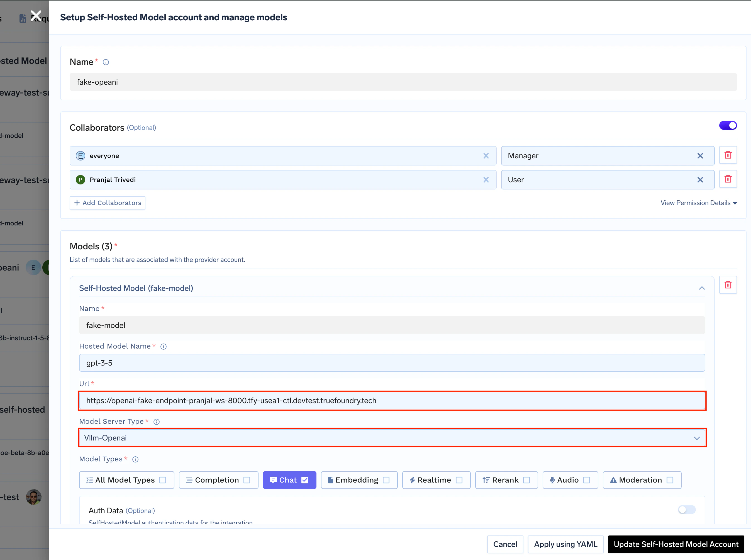This screenshot has height=560, width=751.
Task: Uncheck the Chat model type
Action: click(x=304, y=480)
